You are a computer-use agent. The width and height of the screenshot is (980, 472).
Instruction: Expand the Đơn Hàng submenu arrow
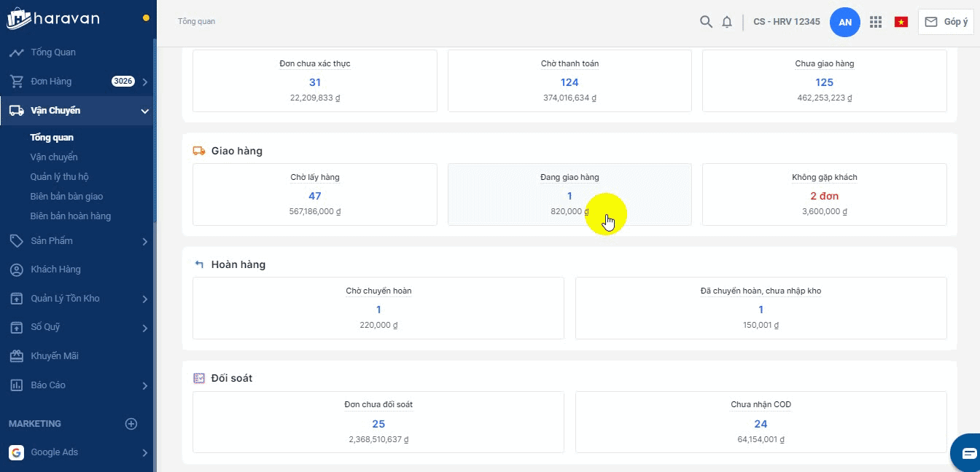[144, 82]
